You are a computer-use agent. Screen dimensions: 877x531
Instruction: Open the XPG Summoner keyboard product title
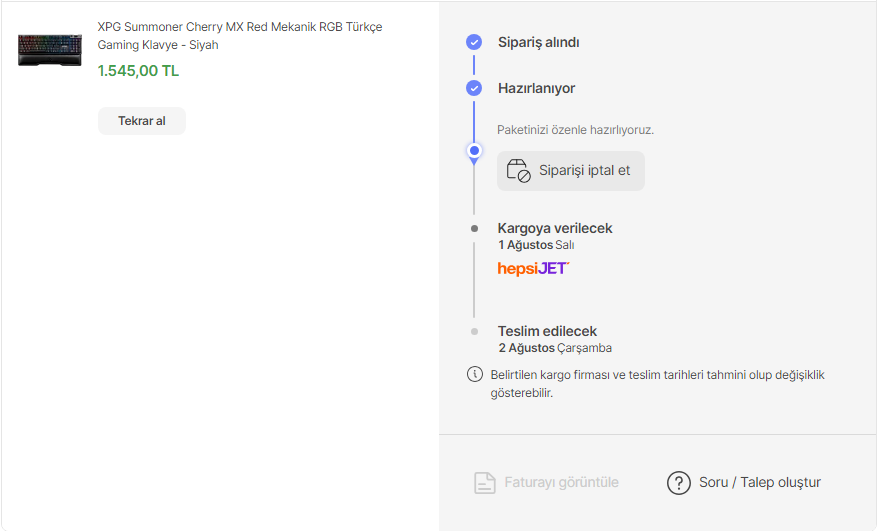click(x=239, y=36)
